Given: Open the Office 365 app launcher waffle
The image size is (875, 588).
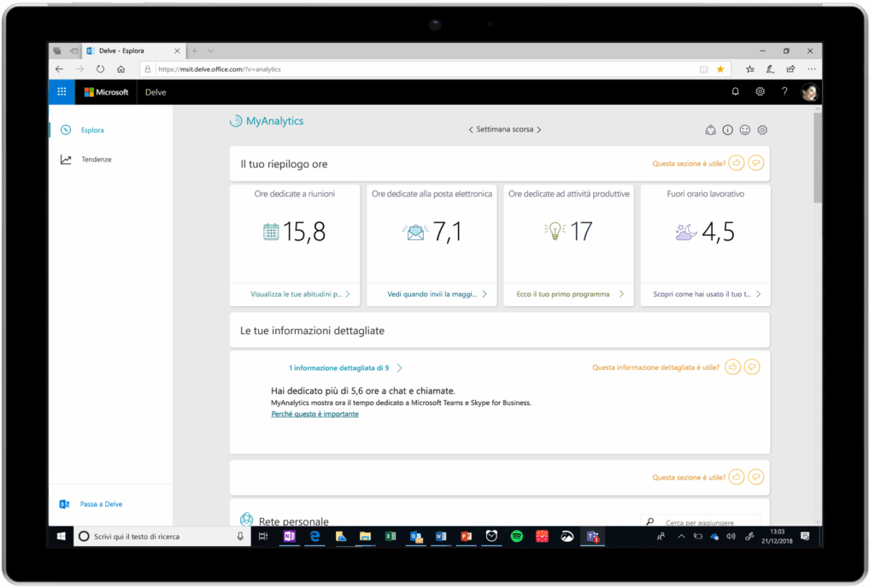Looking at the screenshot, I should pyautogui.click(x=61, y=91).
